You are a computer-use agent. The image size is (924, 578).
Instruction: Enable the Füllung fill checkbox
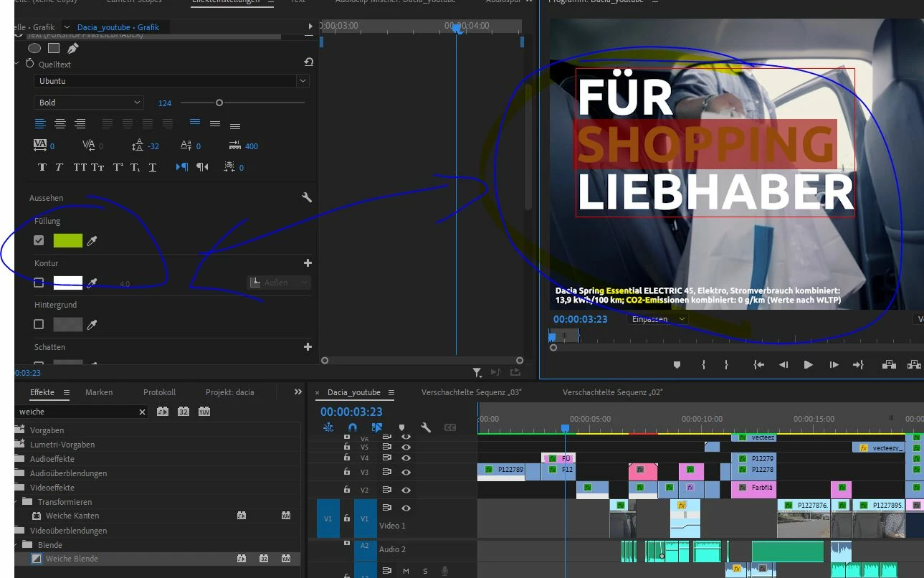(39, 241)
